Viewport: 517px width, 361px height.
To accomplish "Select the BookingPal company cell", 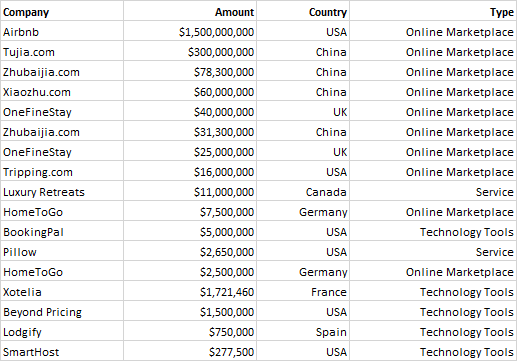I will [x=62, y=231].
